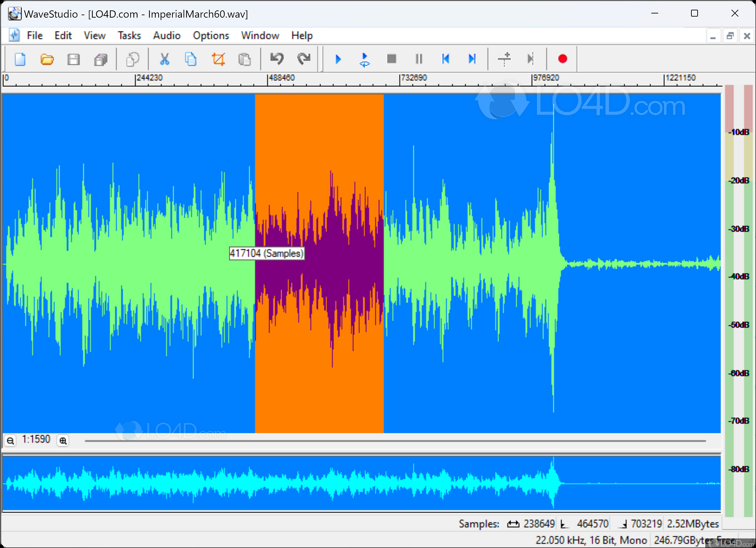Click the New file toolbar icon

[20, 59]
